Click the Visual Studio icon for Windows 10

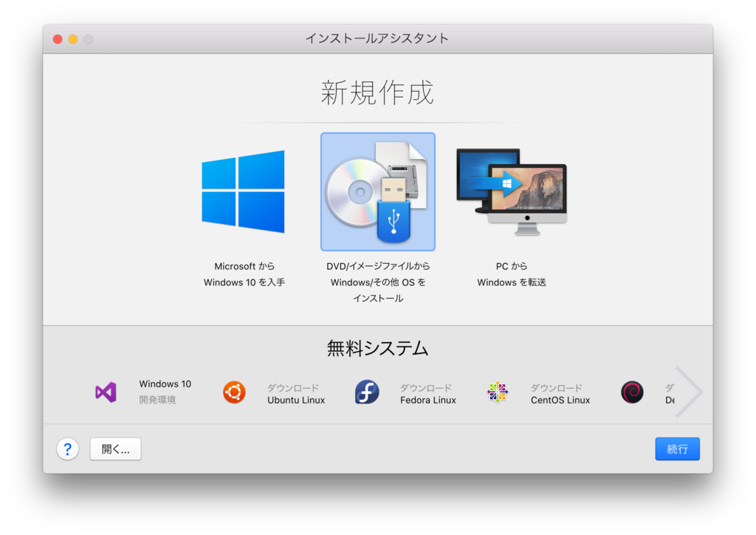tap(106, 392)
